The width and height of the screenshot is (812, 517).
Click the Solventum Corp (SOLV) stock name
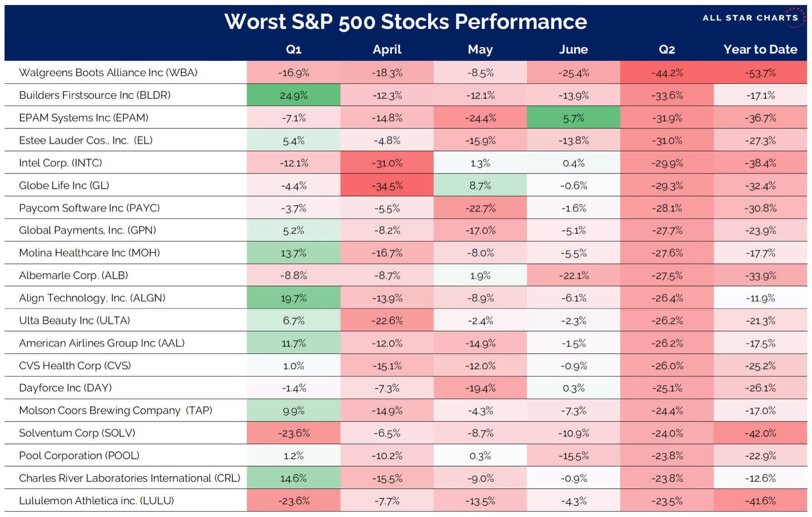[77, 433]
